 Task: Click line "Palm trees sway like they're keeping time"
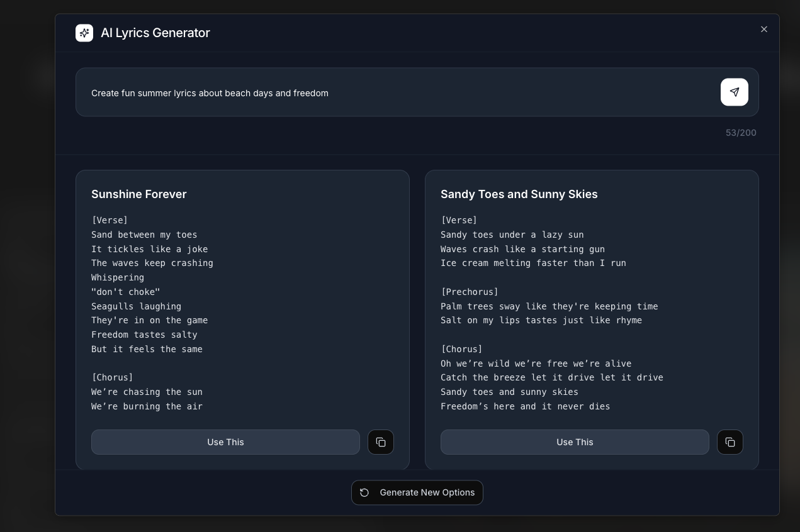click(x=549, y=306)
